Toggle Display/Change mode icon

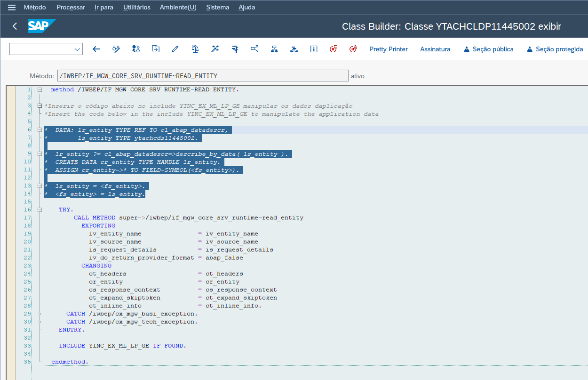point(116,49)
